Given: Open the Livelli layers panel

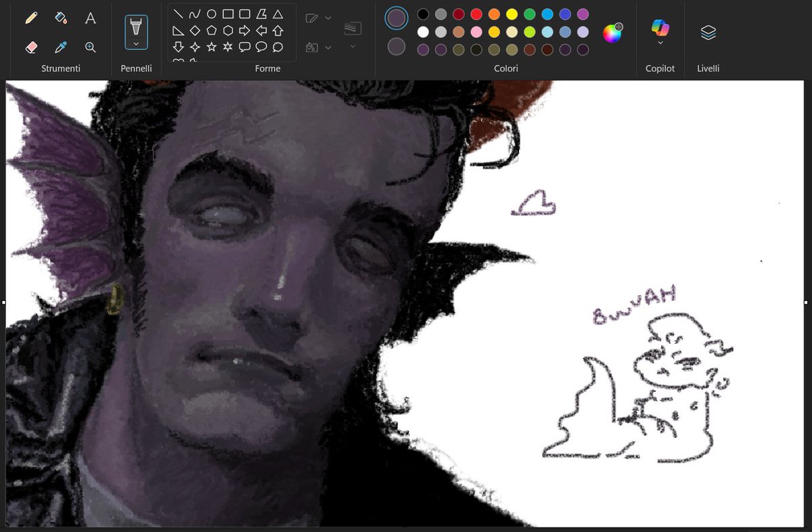Looking at the screenshot, I should (708, 30).
